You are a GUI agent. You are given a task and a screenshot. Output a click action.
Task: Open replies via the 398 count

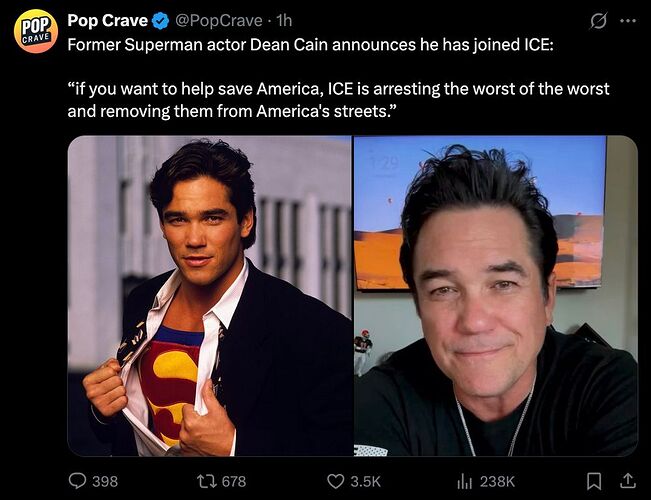pyautogui.click(x=105, y=481)
